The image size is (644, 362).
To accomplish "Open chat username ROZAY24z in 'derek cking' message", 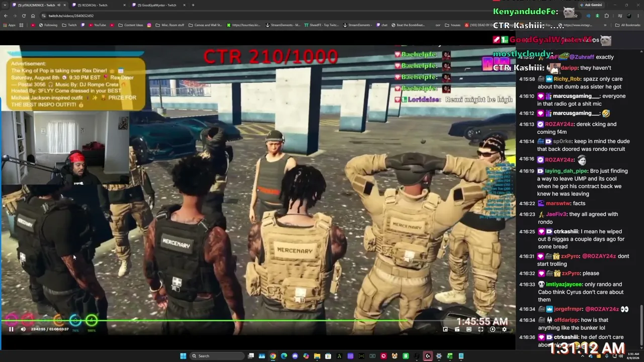I will (x=559, y=124).
